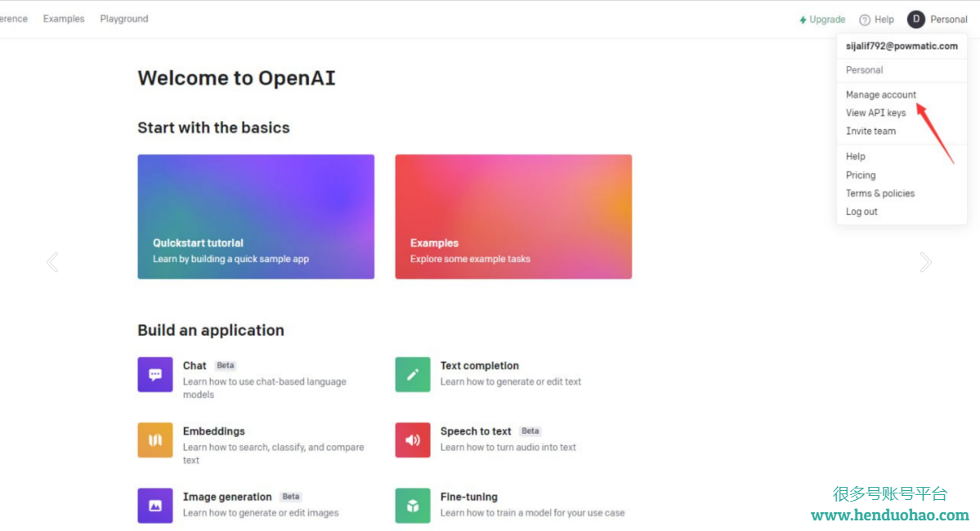Image resolution: width=980 pixels, height=531 pixels.
Task: Choose Invite team from menu
Action: click(x=870, y=131)
